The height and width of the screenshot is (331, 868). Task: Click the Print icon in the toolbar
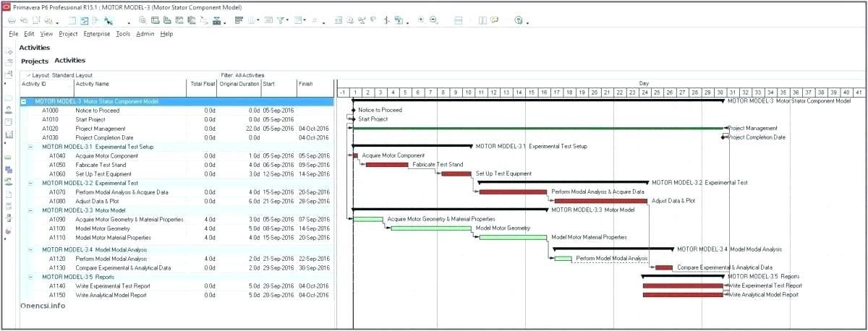click(12, 20)
